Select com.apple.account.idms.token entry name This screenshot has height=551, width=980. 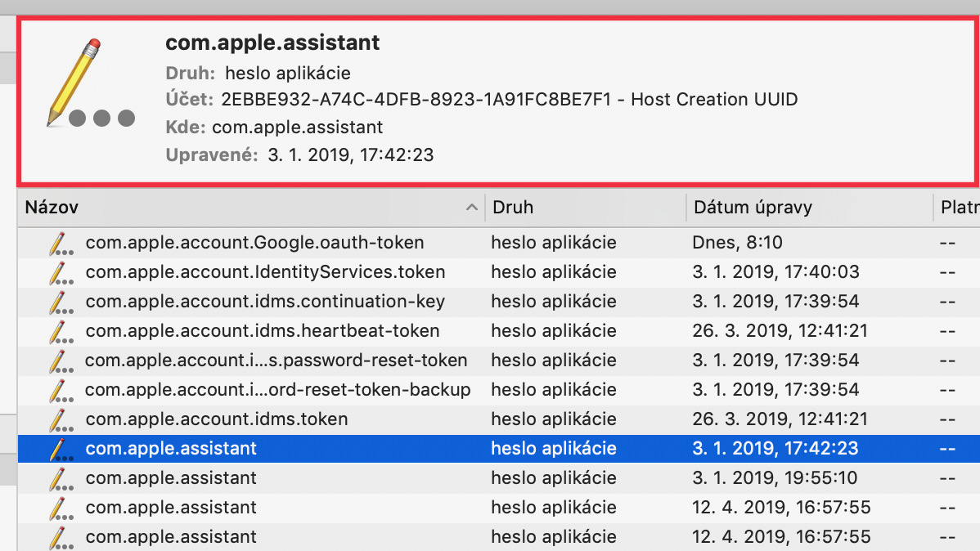[216, 419]
